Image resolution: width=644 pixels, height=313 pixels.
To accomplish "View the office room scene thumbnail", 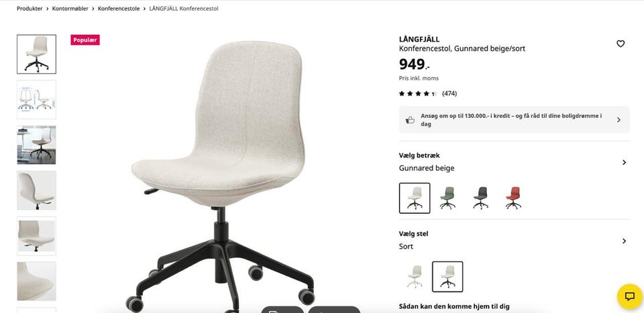I will pyautogui.click(x=36, y=145).
